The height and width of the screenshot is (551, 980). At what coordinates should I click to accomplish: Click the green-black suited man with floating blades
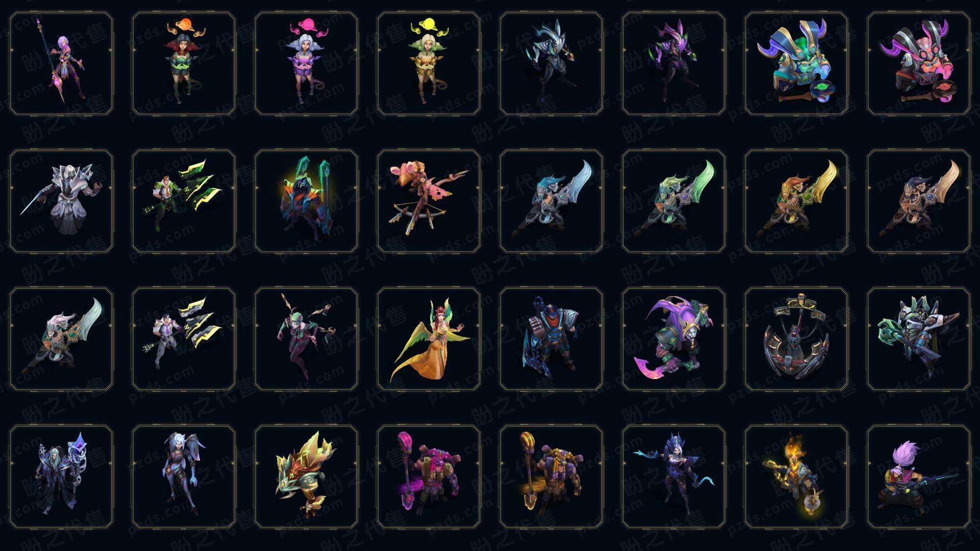(184, 201)
